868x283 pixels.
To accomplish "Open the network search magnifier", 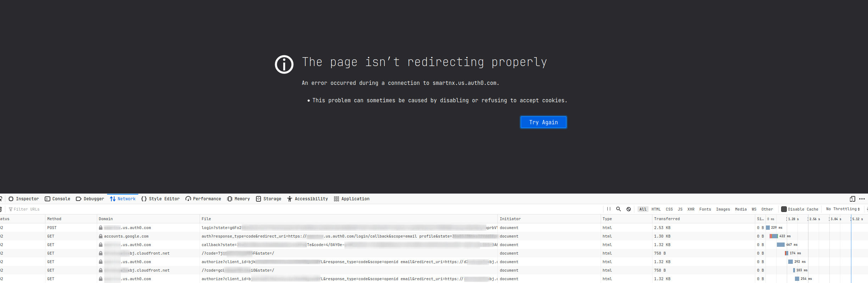I will click(x=619, y=209).
